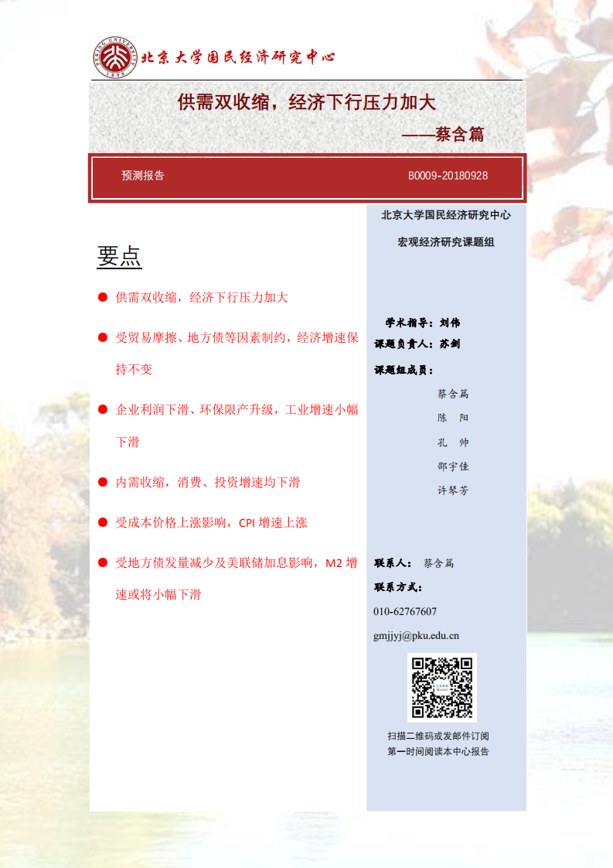Image resolution: width=613 pixels, height=868 pixels.
Task: Click the subtitle ——蔡含篇
Action: 443,134
